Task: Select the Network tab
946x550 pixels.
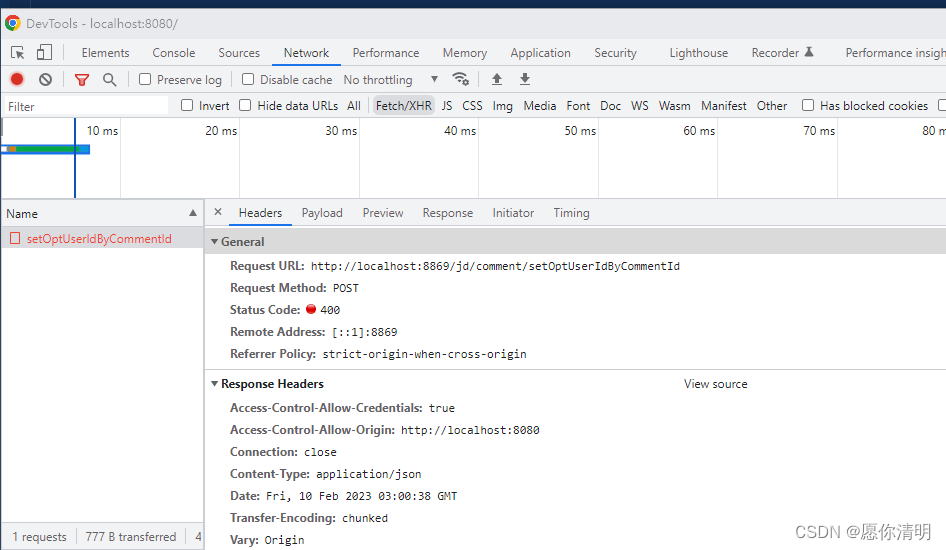Action: pos(306,53)
